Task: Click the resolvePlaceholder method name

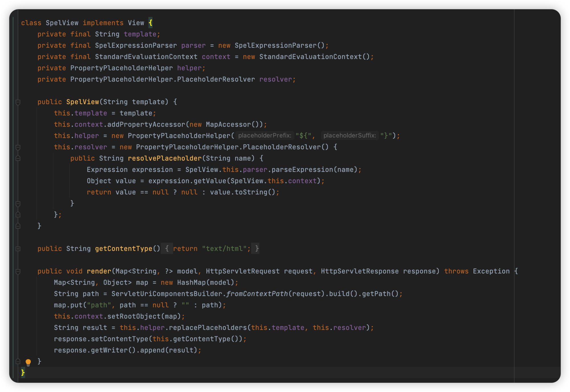Action: coord(164,158)
